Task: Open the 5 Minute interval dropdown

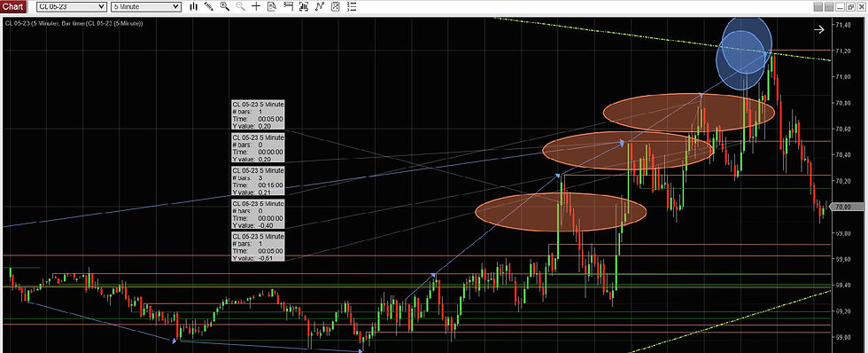Action: (145, 6)
